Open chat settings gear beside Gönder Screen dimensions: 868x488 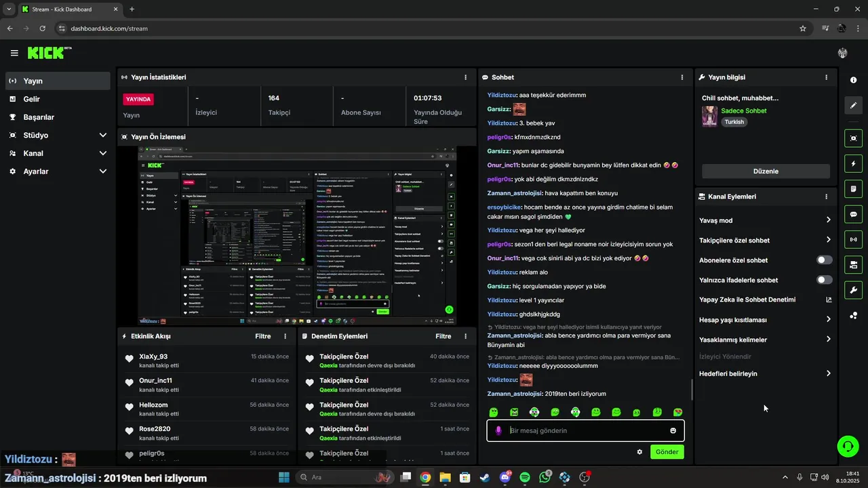pos(639,452)
